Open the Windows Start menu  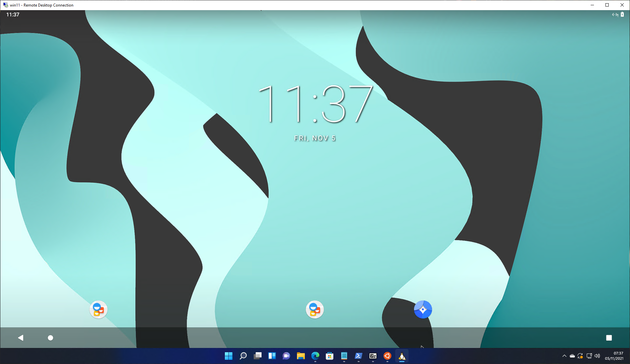point(228,356)
